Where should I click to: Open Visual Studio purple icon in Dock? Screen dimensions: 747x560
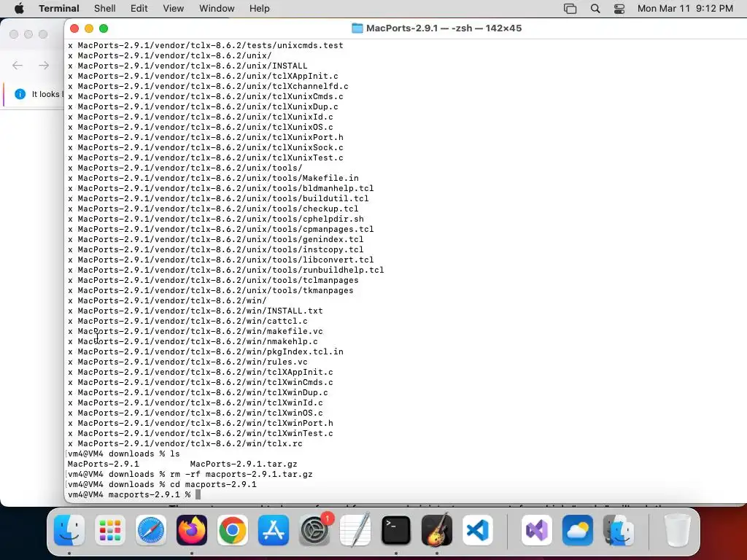pyautogui.click(x=537, y=530)
